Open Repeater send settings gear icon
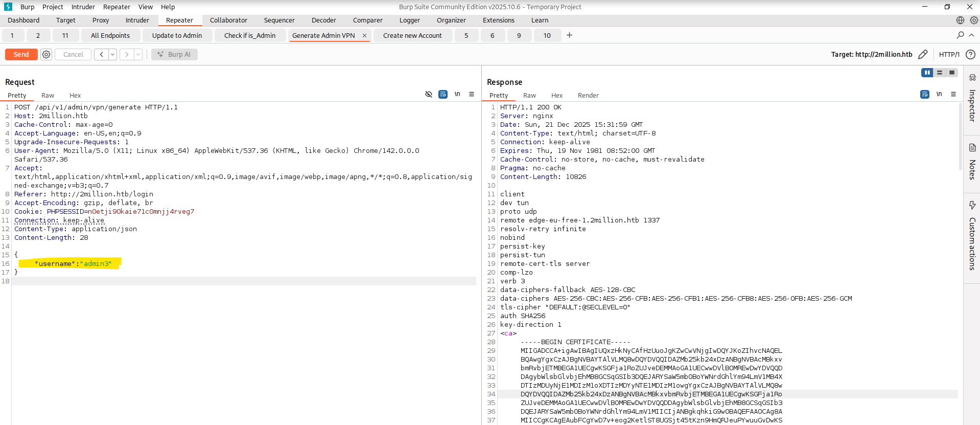980x425 pixels. (x=46, y=54)
